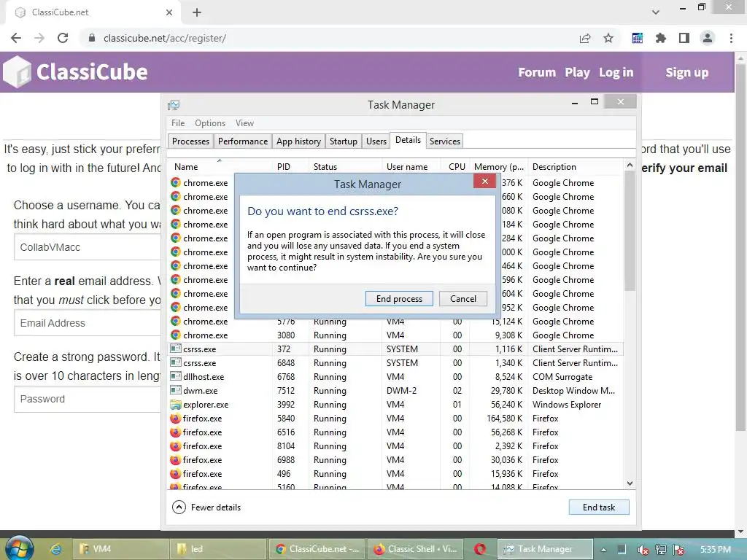Image resolution: width=747 pixels, height=560 pixels.
Task: Switch to the Processes tab
Action: coord(190,141)
